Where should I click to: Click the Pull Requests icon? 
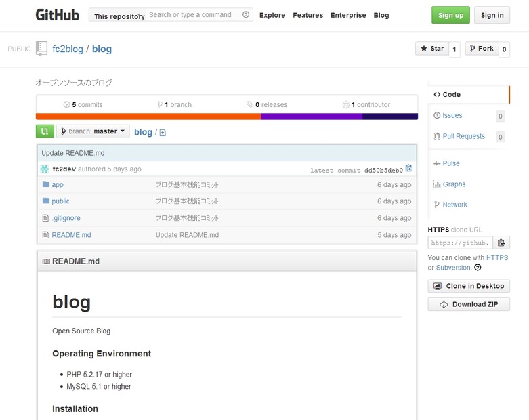(437, 136)
